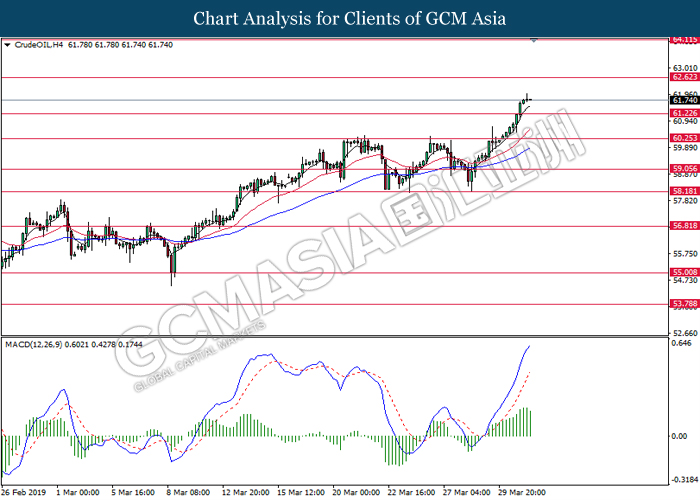This screenshot has width=700, height=500.
Task: Click the 57.820 axis price value
Action: [x=685, y=201]
